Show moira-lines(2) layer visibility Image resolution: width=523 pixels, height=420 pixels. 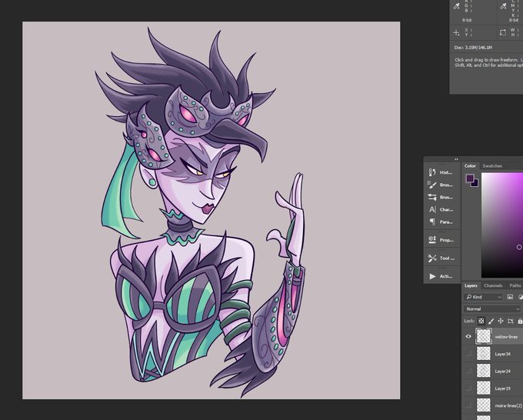pyautogui.click(x=468, y=405)
